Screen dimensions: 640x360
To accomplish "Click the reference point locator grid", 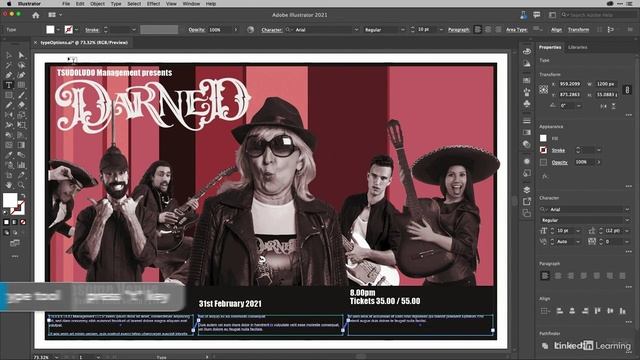I will (544, 89).
